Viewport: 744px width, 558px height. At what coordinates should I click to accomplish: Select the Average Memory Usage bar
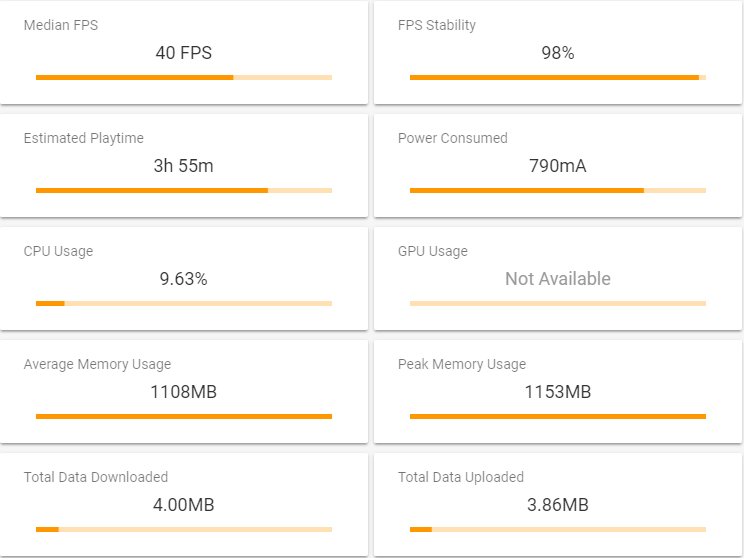pyautogui.click(x=184, y=416)
